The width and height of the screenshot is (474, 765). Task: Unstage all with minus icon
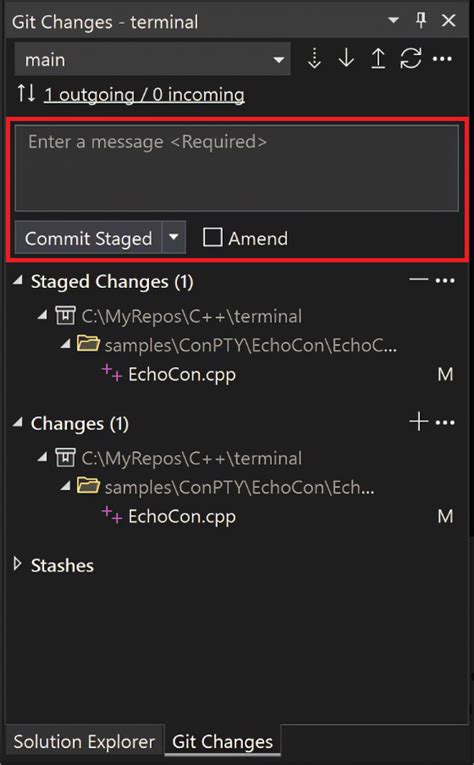tap(419, 281)
